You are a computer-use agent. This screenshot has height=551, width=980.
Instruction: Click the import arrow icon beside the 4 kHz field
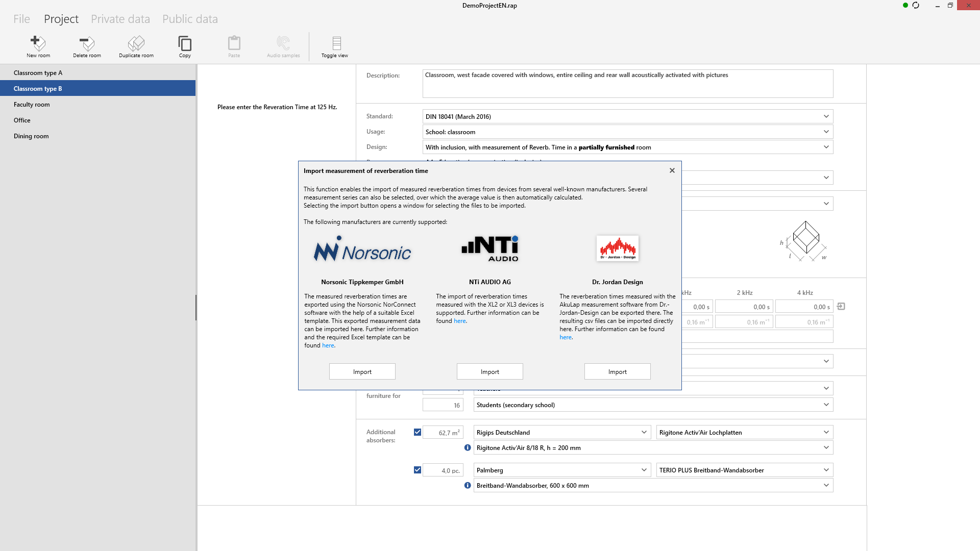[x=841, y=306]
